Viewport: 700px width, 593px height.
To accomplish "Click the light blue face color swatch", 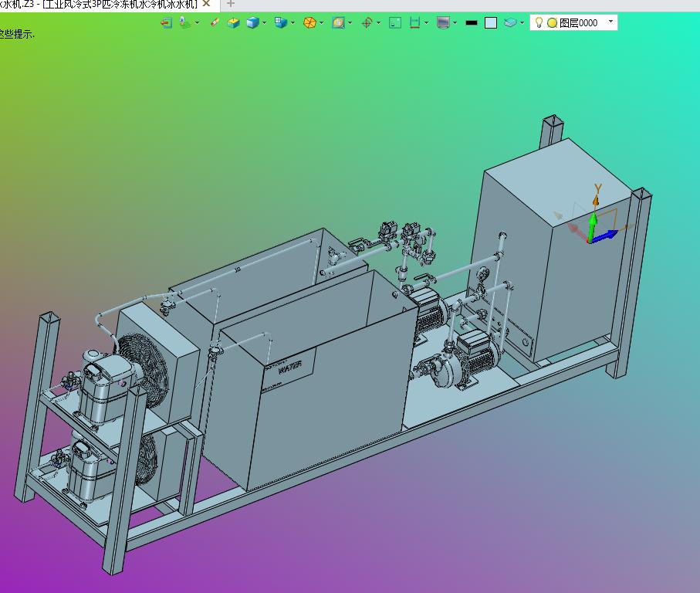I will point(491,22).
